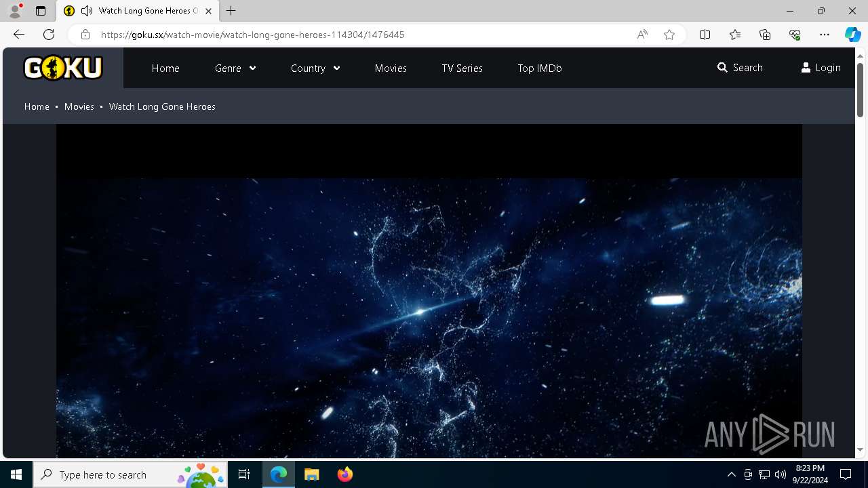Close the Watch Long Gone Heroes tab
868x488 pixels.
tap(208, 11)
